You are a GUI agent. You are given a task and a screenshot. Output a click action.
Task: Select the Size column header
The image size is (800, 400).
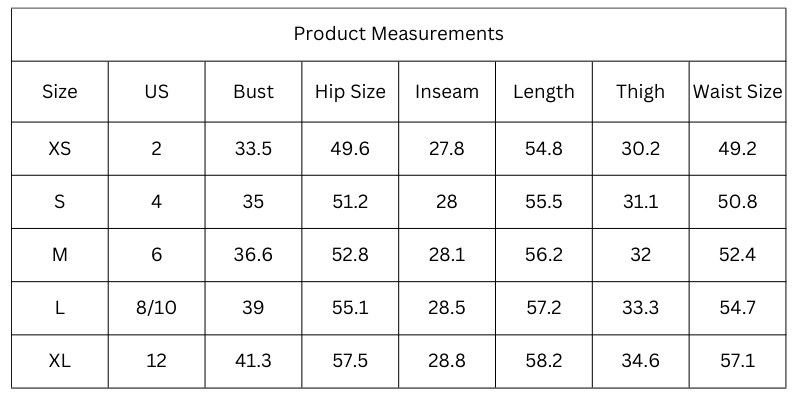pos(60,92)
